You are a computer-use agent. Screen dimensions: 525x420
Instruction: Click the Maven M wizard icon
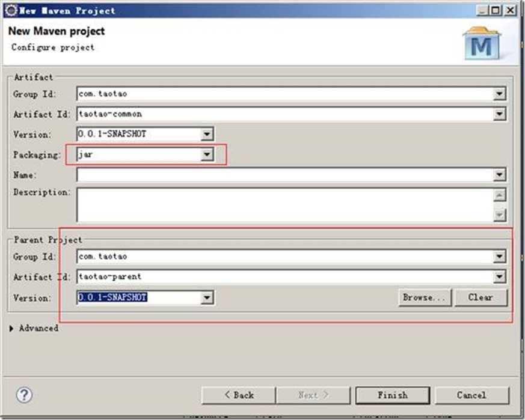pos(482,43)
